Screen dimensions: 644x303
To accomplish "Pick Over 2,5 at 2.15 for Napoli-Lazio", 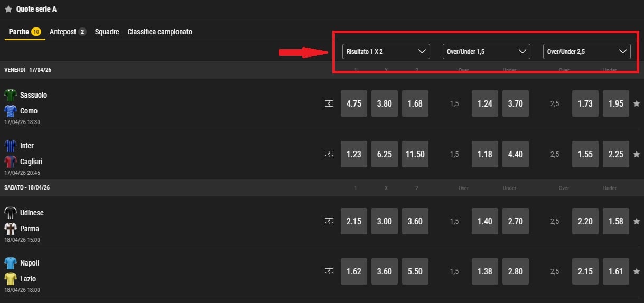I will click(x=585, y=271).
